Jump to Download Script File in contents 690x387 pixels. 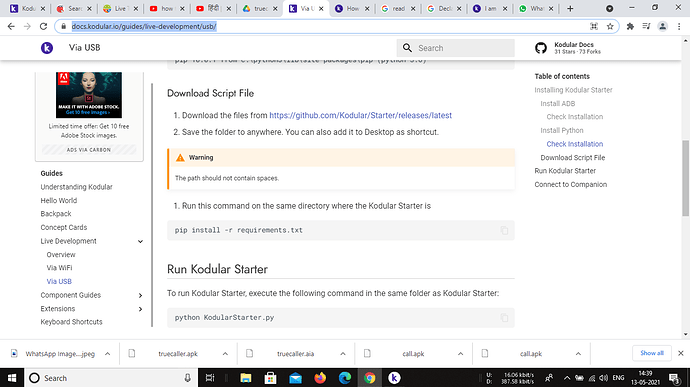point(573,158)
